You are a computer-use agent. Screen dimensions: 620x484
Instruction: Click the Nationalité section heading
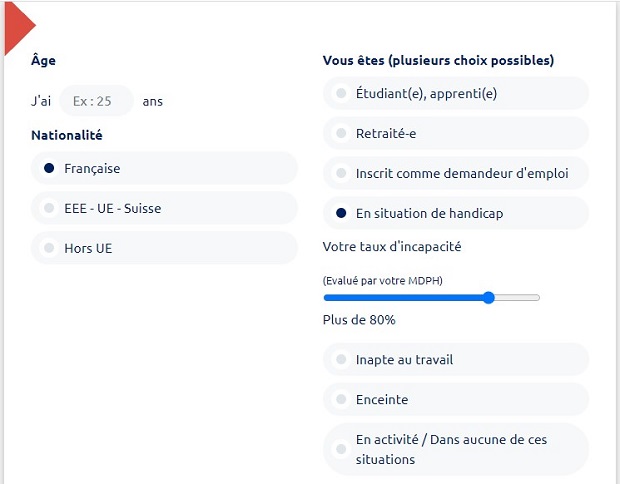[x=67, y=135]
